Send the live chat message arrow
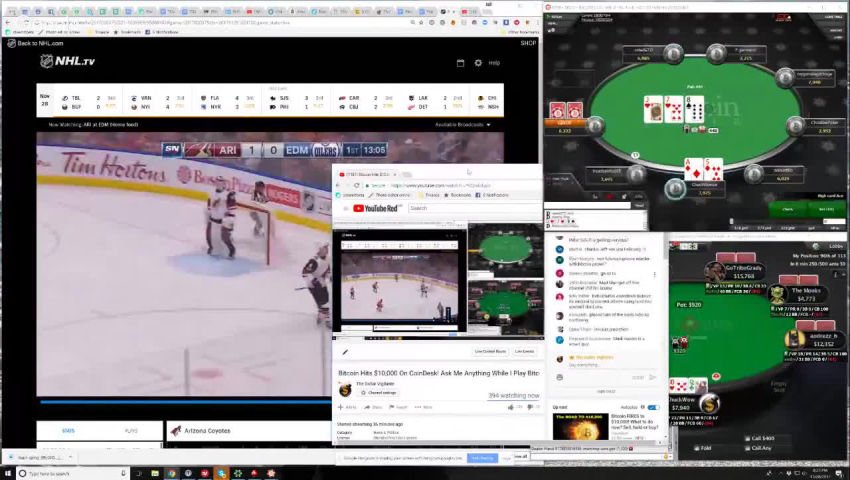Viewport: 850px width, 480px height. click(652, 377)
